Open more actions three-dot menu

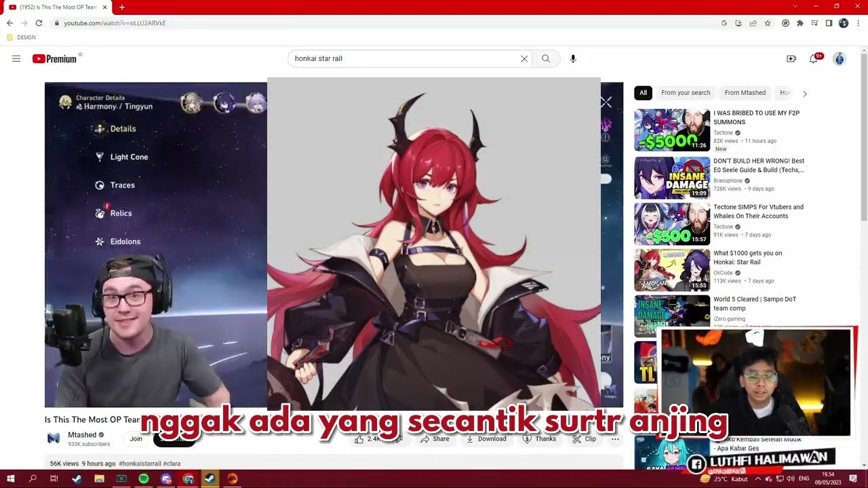click(x=615, y=439)
